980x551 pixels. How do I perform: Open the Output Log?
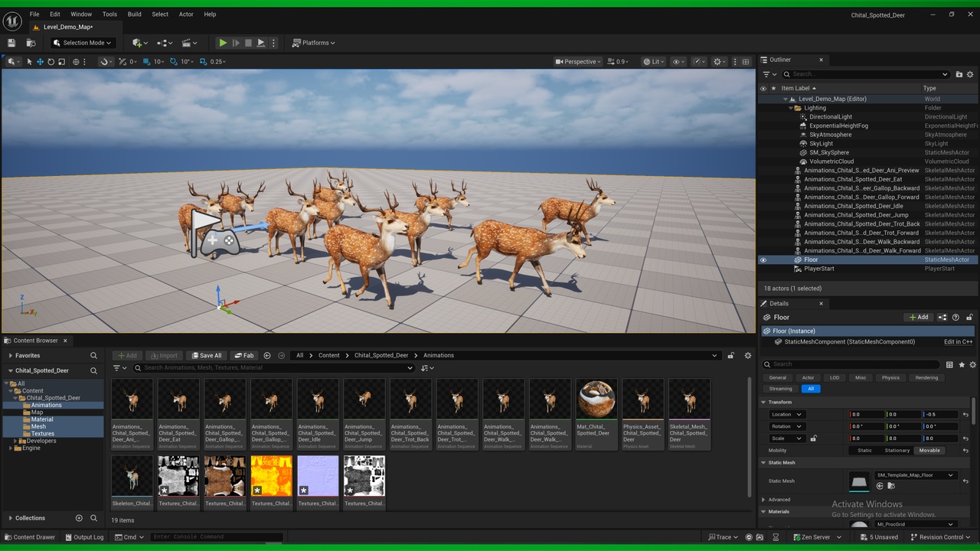[83, 537]
